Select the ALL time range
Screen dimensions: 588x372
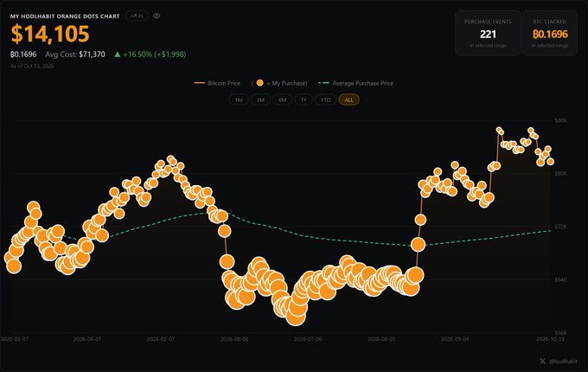[x=348, y=99]
